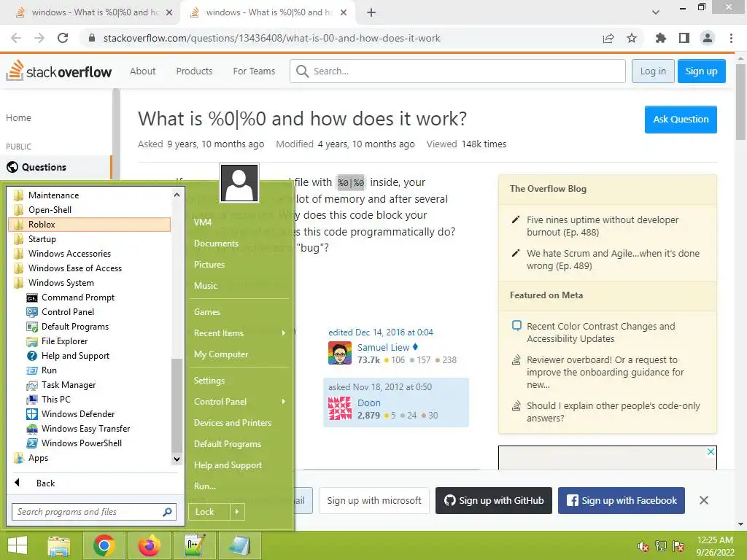This screenshot has height=560, width=747.
Task: Open the Chrome tab search chevron
Action: [x=656, y=12]
